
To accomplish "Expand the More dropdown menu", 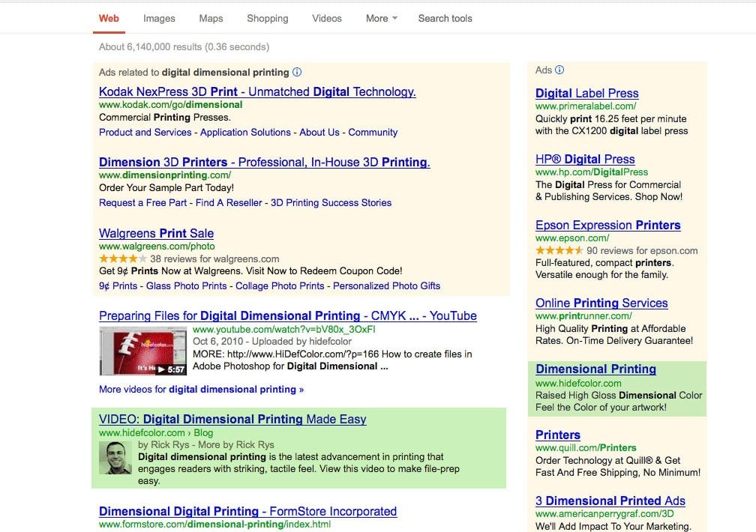I will tap(381, 18).
